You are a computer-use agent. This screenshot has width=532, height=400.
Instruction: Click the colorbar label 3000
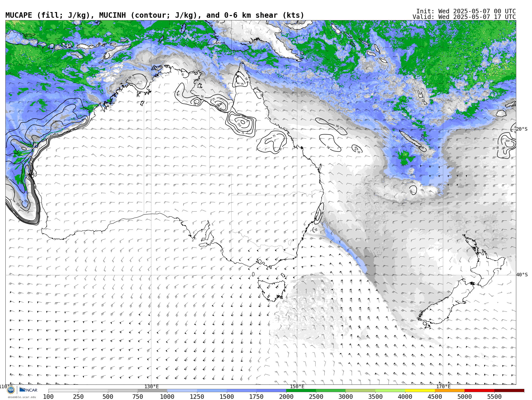pos(346,397)
